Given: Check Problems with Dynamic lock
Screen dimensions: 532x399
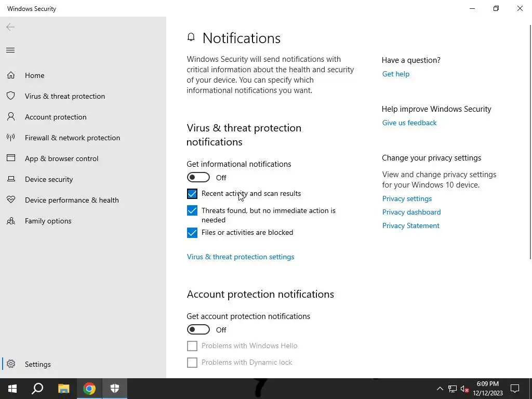Looking at the screenshot, I should 192,362.
